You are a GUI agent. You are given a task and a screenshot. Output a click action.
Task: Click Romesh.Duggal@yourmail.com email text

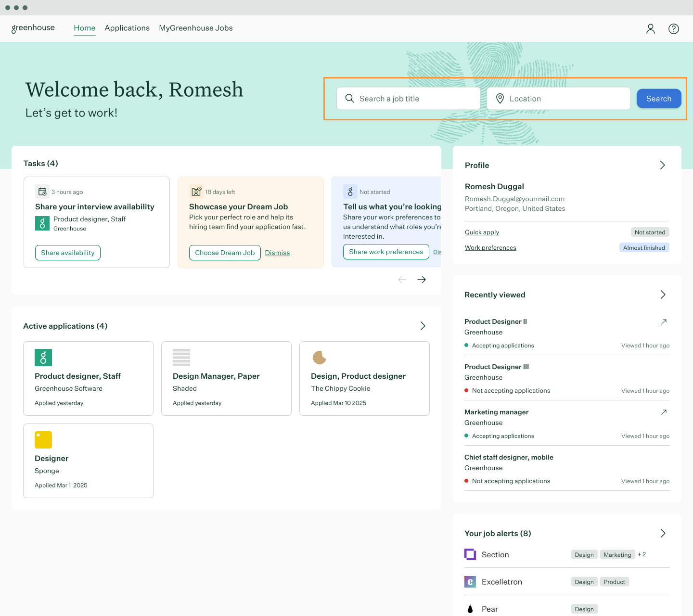tap(514, 199)
